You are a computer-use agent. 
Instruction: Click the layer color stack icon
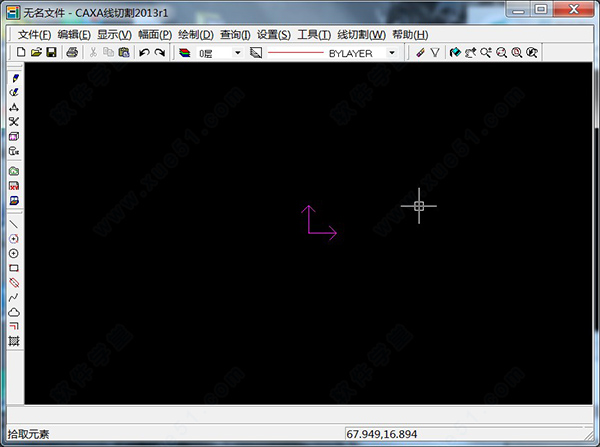(x=184, y=52)
